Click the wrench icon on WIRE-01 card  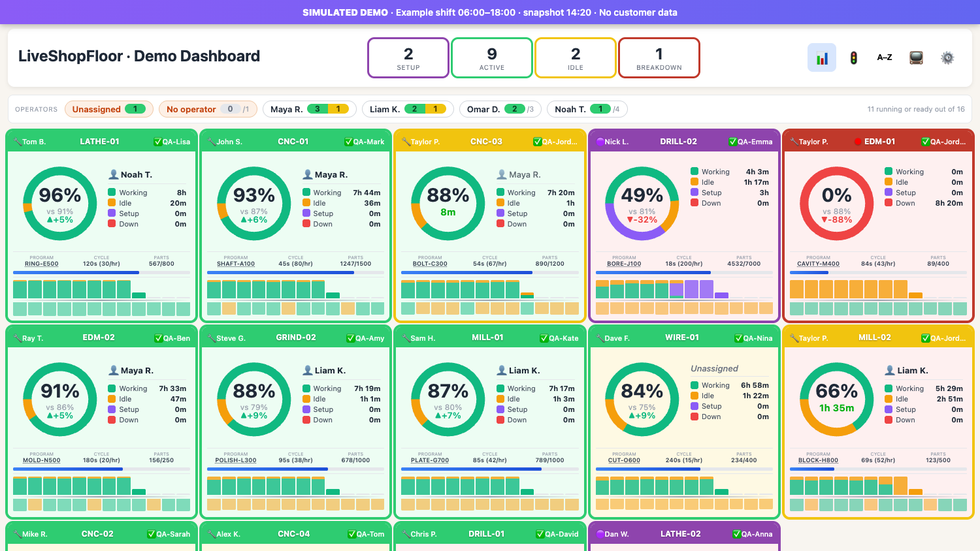click(x=600, y=338)
